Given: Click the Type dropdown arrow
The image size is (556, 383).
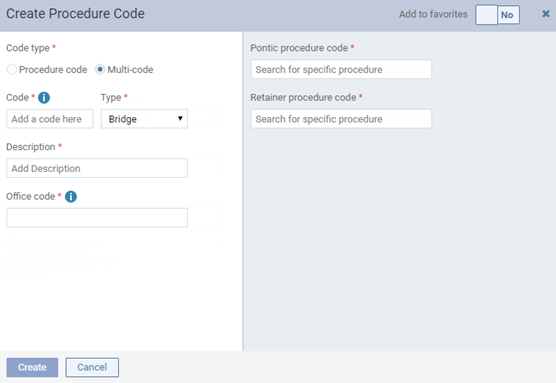Looking at the screenshot, I should (x=180, y=118).
